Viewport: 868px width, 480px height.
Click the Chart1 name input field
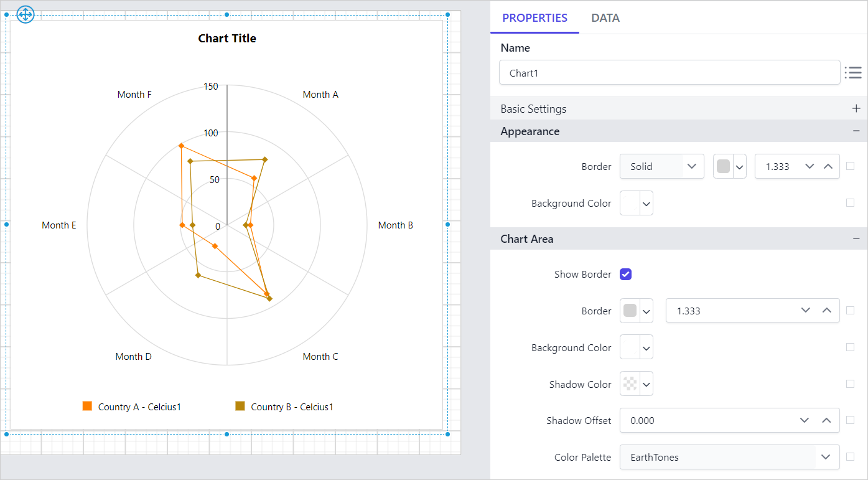[x=670, y=72]
